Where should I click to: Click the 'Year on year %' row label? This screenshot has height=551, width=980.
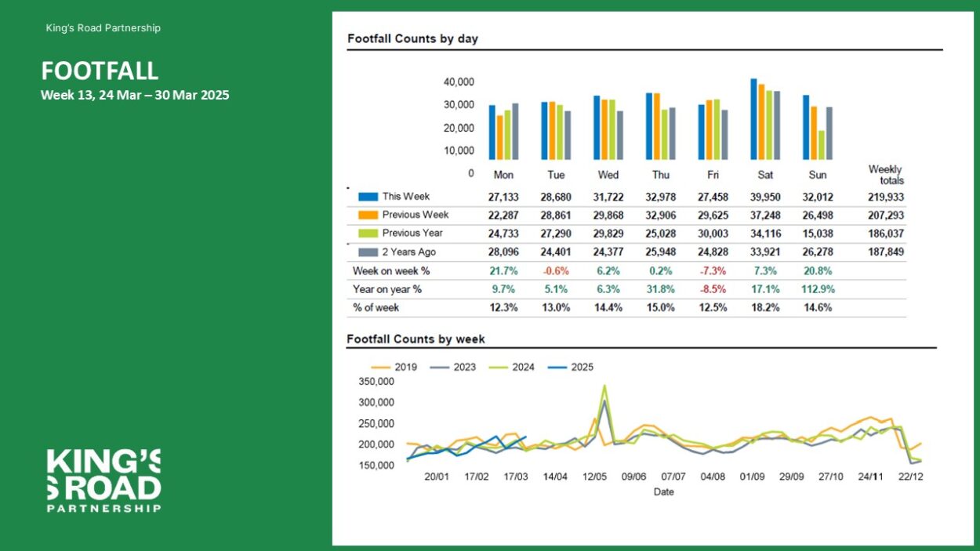click(x=387, y=289)
